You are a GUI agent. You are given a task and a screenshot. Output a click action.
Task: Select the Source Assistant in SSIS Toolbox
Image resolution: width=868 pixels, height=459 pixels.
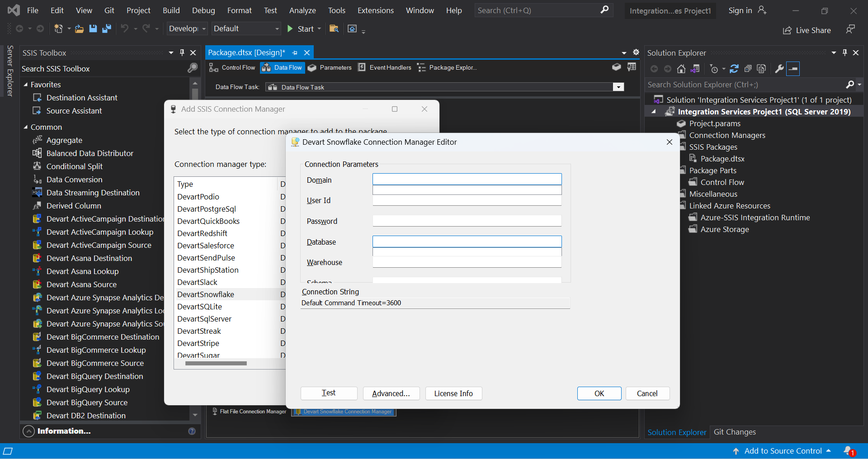pyautogui.click(x=73, y=111)
